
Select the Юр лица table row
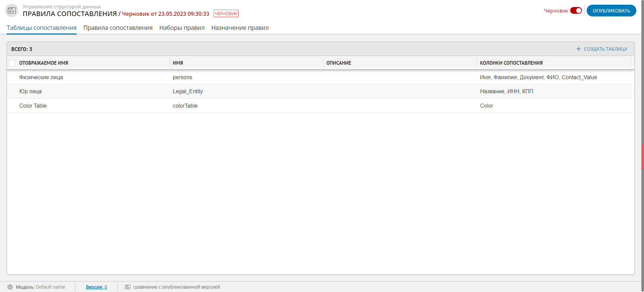click(30, 92)
